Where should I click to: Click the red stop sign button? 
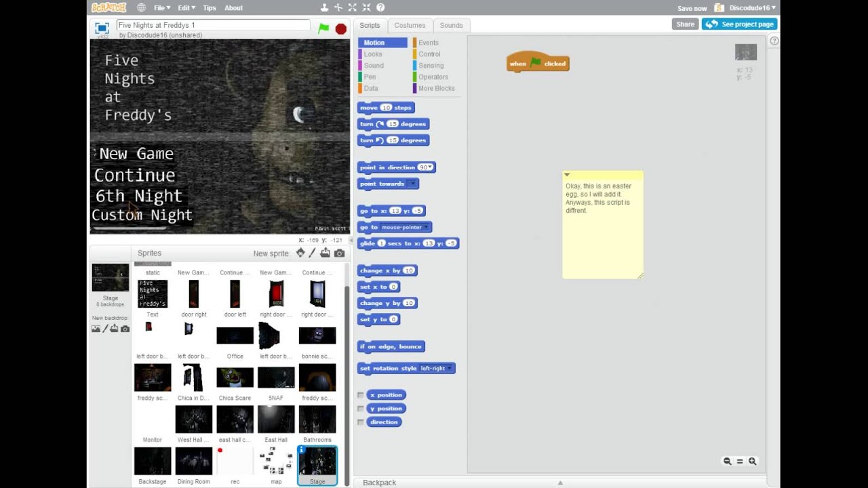pyautogui.click(x=341, y=28)
